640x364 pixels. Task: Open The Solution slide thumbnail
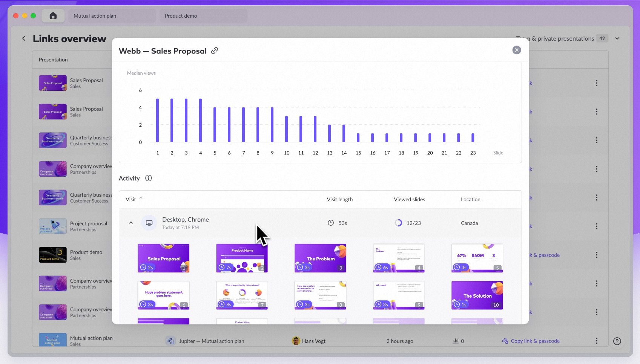pyautogui.click(x=477, y=295)
